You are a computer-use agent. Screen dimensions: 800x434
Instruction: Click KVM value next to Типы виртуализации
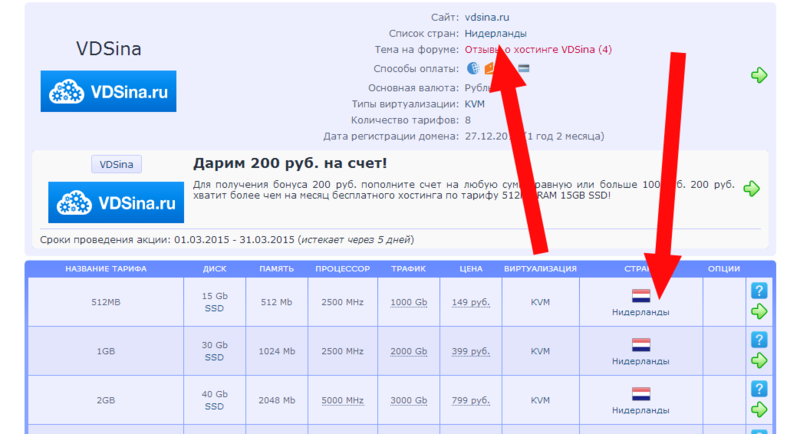click(x=474, y=104)
